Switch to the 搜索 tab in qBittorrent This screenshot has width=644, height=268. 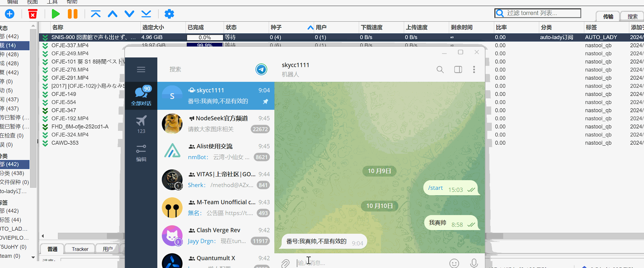coord(632,17)
